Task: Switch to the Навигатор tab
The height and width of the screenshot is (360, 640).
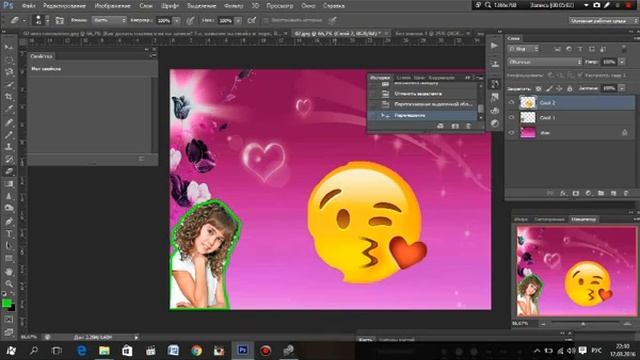Action: click(584, 219)
